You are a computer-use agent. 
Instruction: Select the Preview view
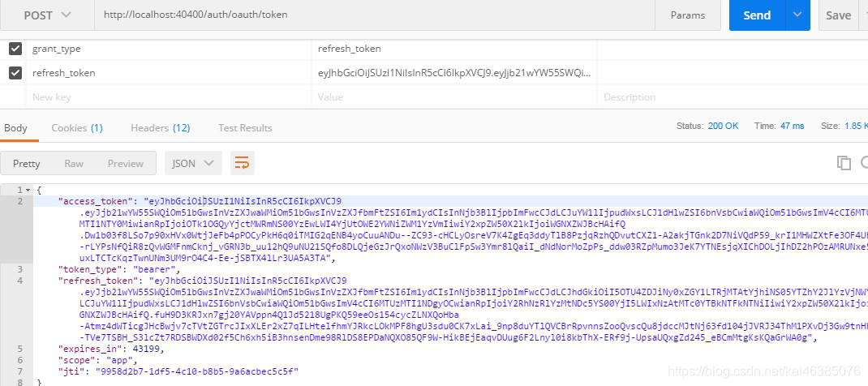126,163
